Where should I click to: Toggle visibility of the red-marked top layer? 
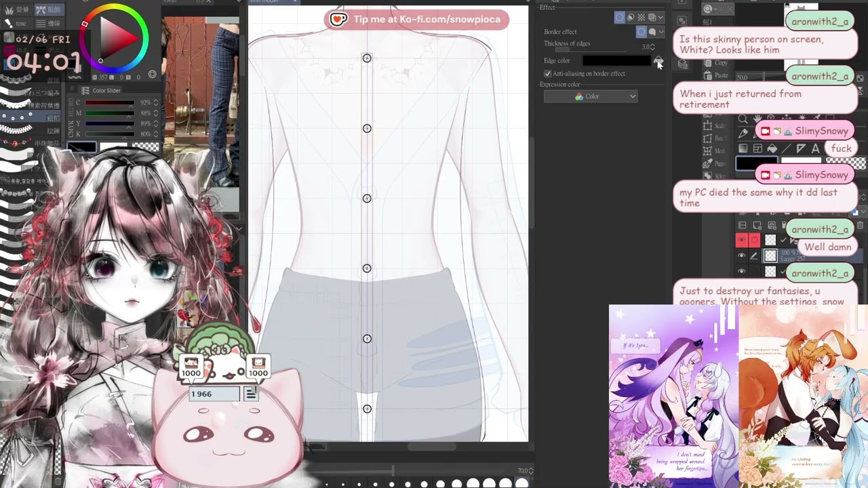tap(742, 240)
